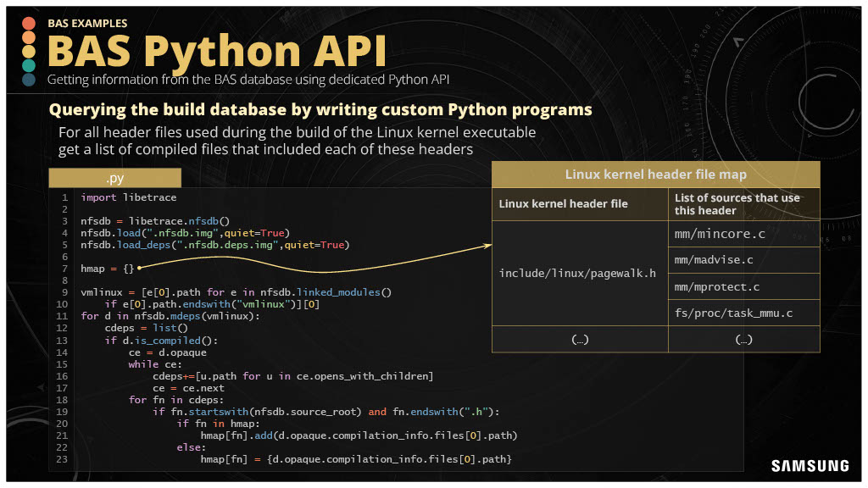868x488 pixels.
Task: Click the Samsung logo
Action: tap(810, 466)
